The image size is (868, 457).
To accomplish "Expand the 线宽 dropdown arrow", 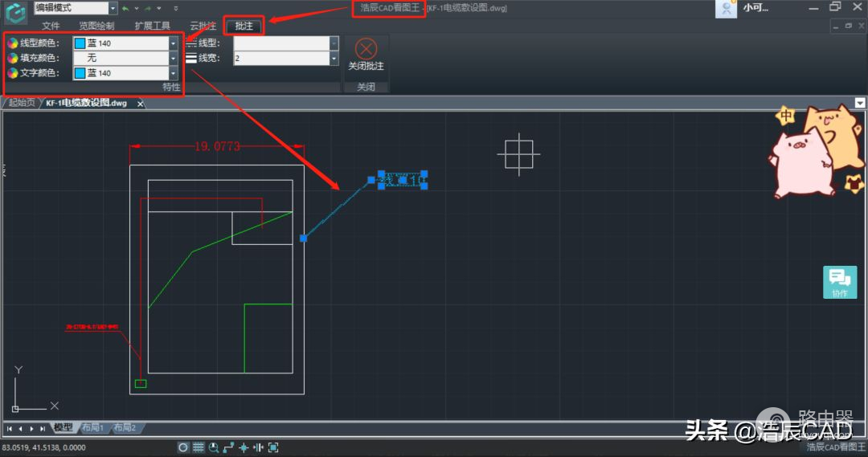I will (x=334, y=58).
